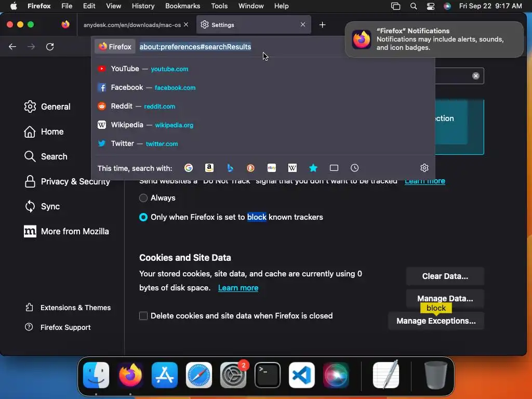
Task: Search this time with Amazon icon
Action: (209, 168)
